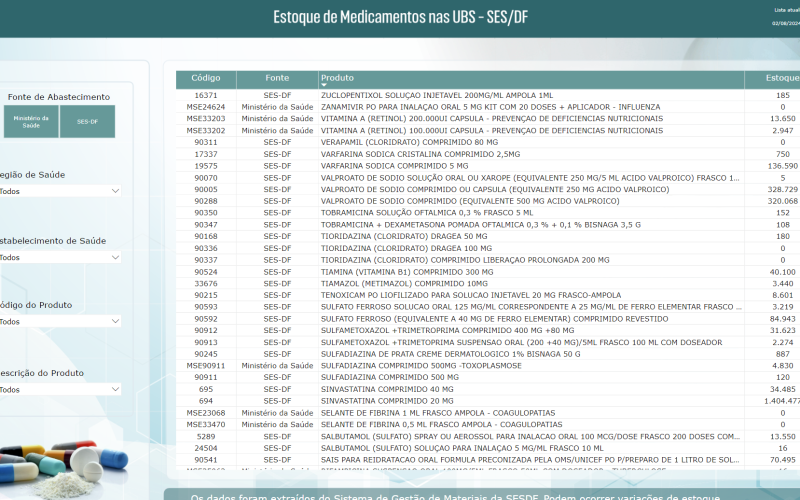800x500 pixels.
Task: Select the SES-DF supply source button
Action: 87,121
